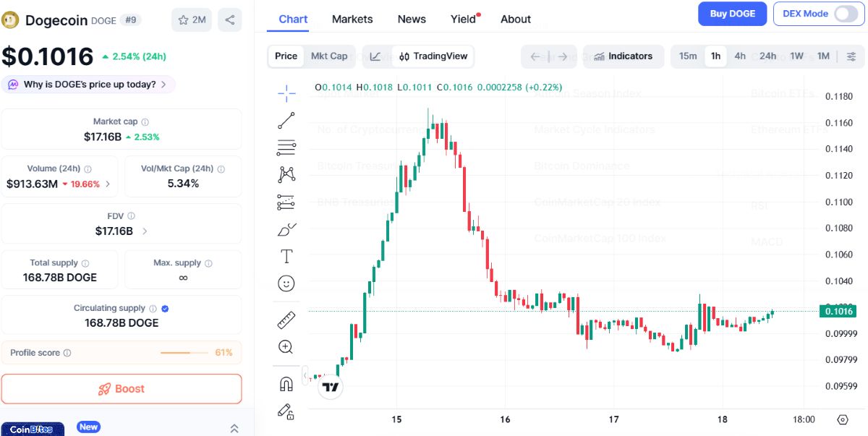Expand the FDV details chevron
Image resolution: width=868 pixels, height=436 pixels.
[145, 231]
